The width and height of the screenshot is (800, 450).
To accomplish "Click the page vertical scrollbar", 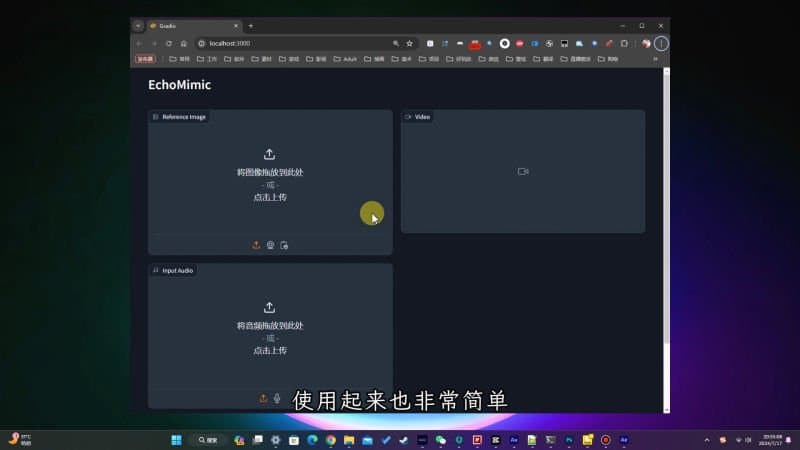I will (x=666, y=209).
